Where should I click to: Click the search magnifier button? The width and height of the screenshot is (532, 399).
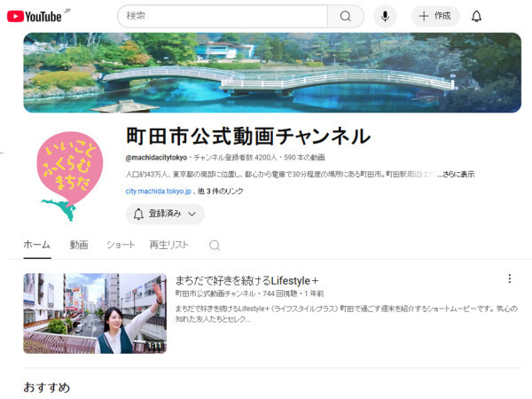(x=346, y=16)
